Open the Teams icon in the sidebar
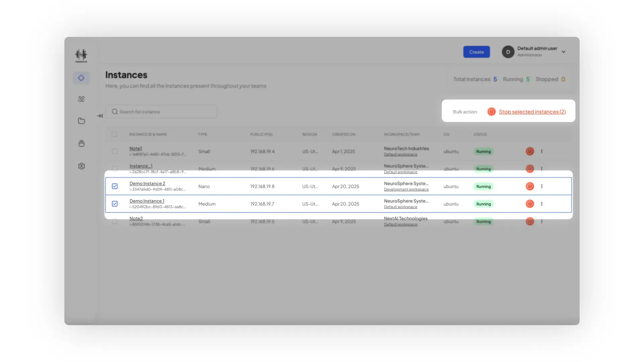Image resolution: width=644 pixels, height=362 pixels. coord(81,99)
